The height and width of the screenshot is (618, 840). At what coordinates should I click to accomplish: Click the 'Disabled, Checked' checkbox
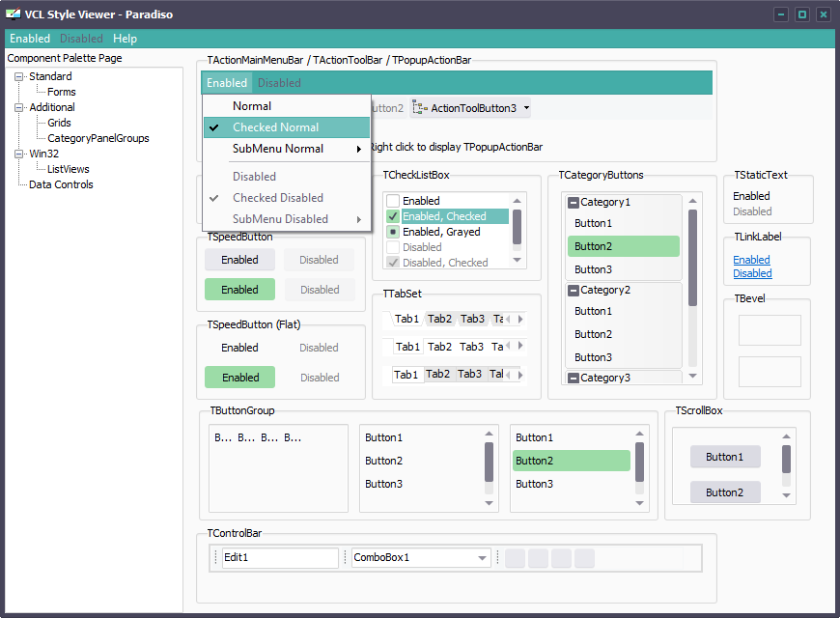pyautogui.click(x=393, y=263)
